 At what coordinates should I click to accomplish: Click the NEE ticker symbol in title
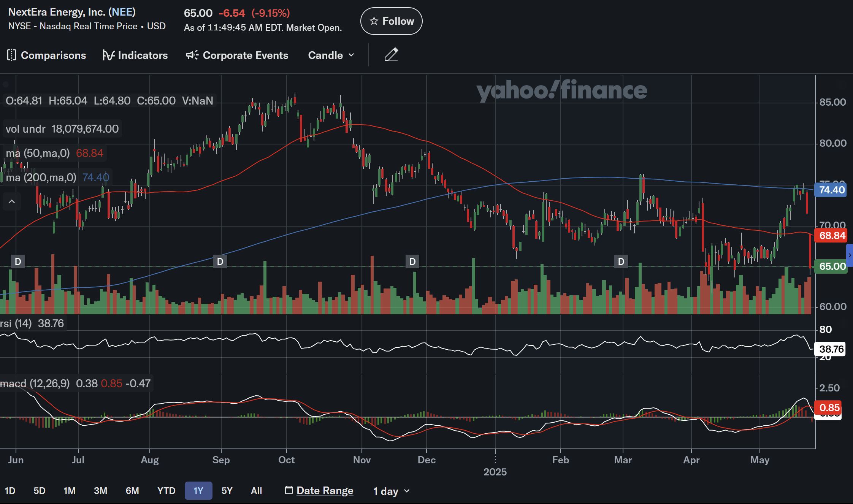click(122, 12)
